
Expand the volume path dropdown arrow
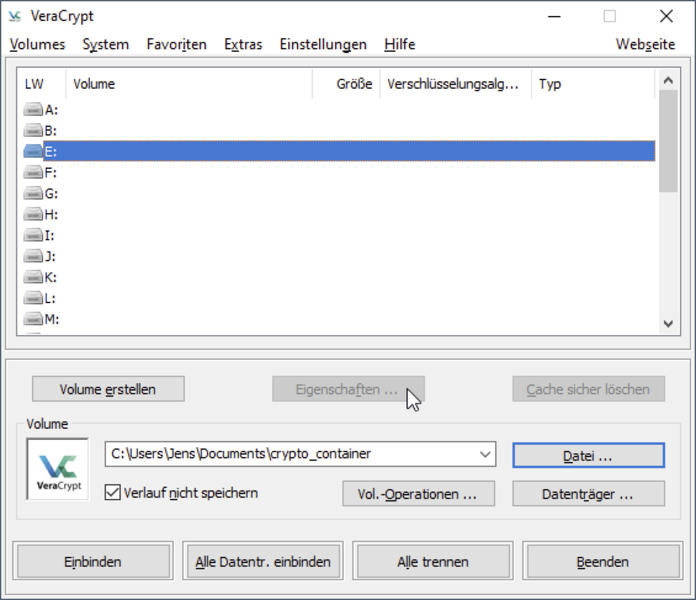point(485,454)
